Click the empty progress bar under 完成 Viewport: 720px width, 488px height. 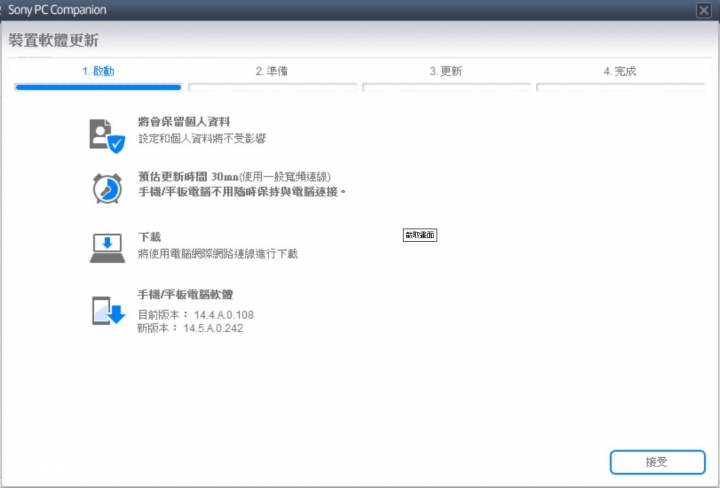tap(620, 87)
